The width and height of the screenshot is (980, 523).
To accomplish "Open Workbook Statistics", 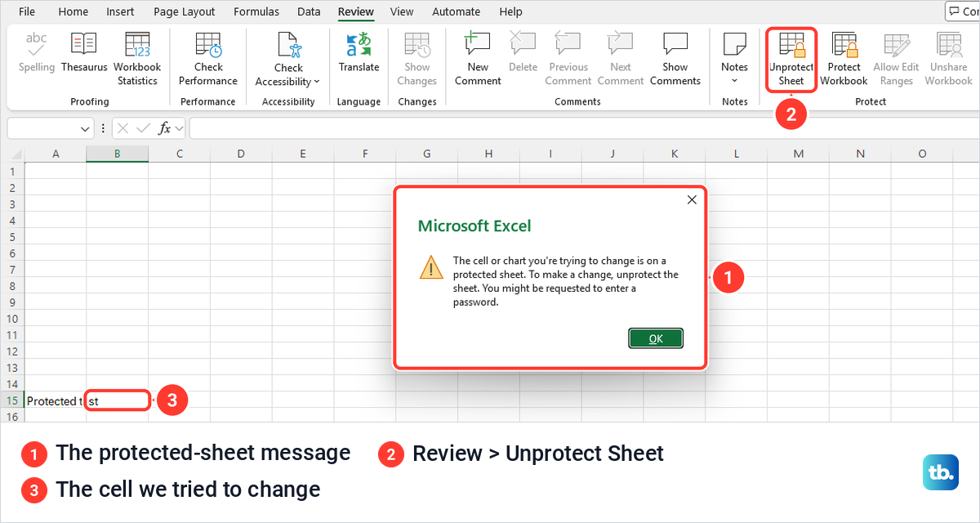I will click(137, 59).
